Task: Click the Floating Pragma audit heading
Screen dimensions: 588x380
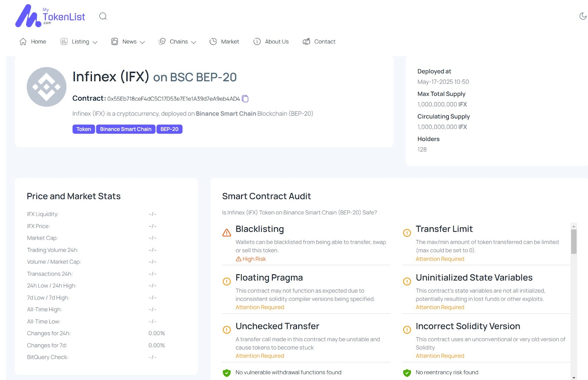Action: [x=269, y=278]
